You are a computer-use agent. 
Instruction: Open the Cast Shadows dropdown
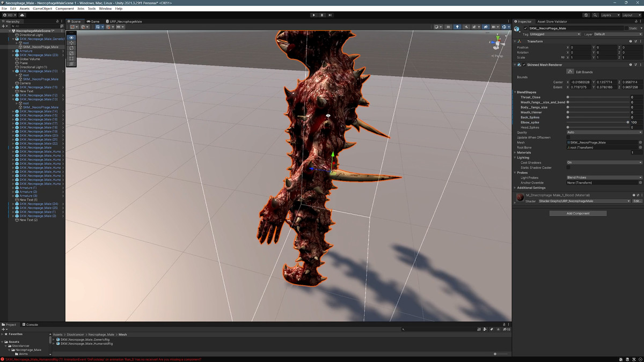point(604,162)
